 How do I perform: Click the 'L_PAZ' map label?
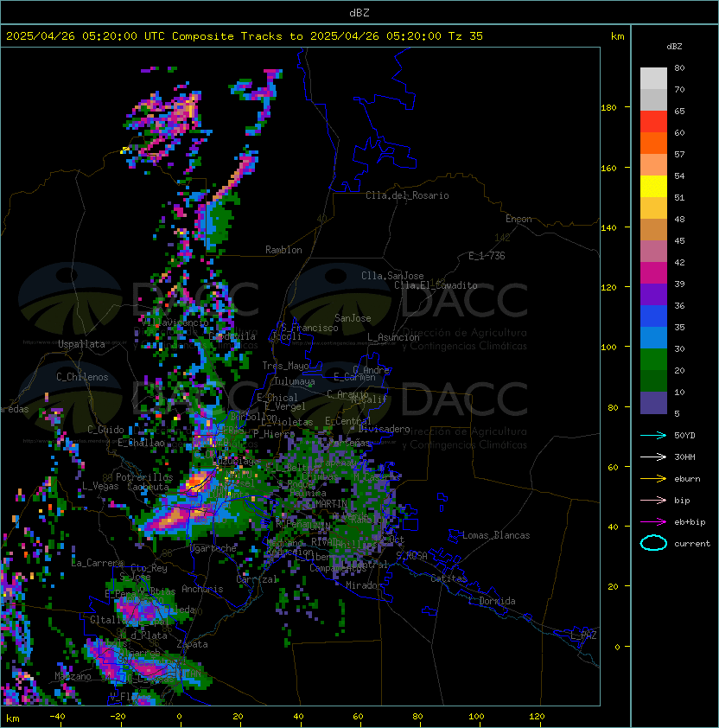coord(583,635)
